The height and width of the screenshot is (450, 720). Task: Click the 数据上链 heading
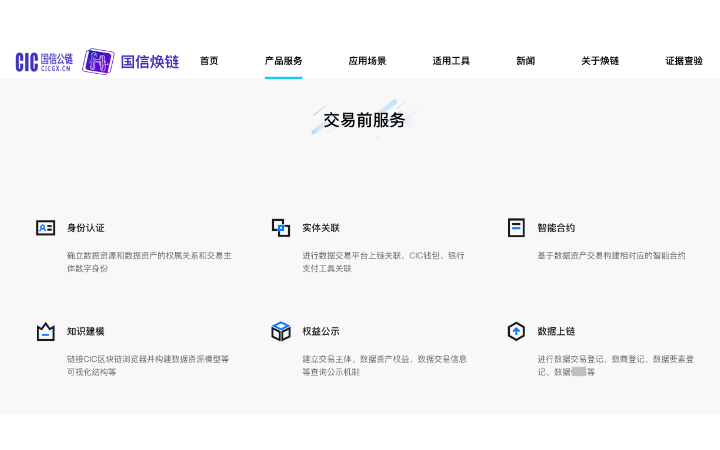tap(556, 331)
